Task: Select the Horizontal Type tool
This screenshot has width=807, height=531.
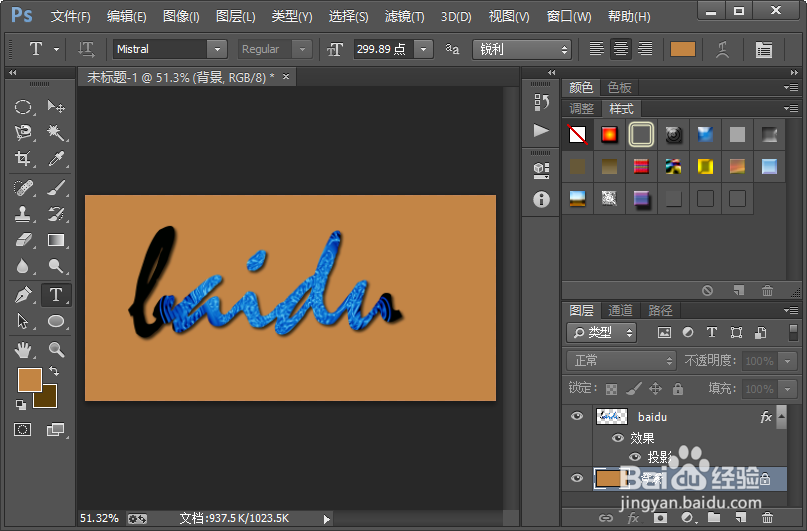Action: tap(56, 295)
